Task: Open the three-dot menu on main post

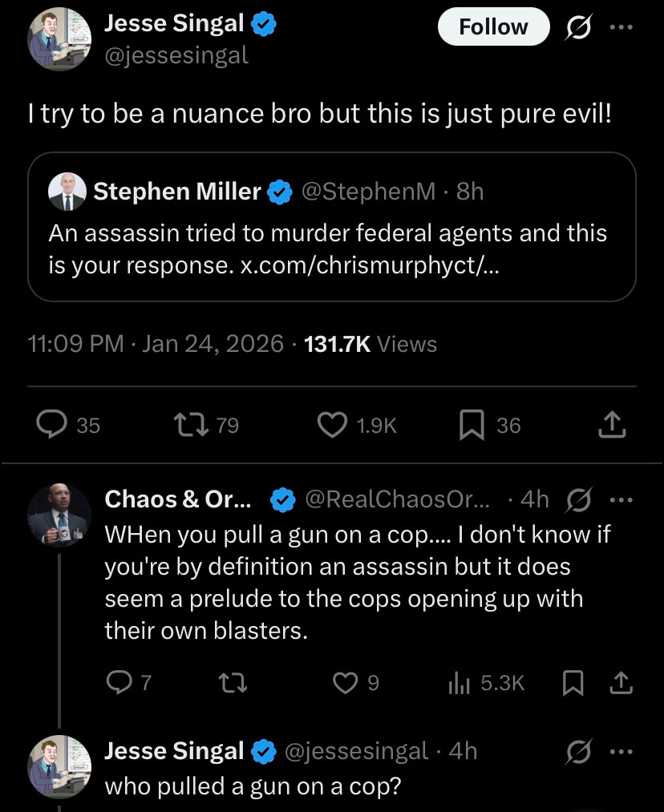Action: point(621,27)
